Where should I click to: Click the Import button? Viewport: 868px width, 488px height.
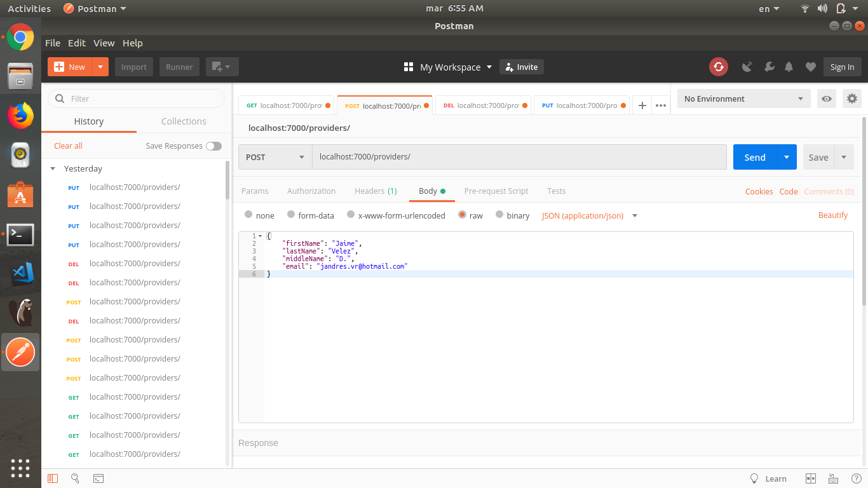coord(134,67)
